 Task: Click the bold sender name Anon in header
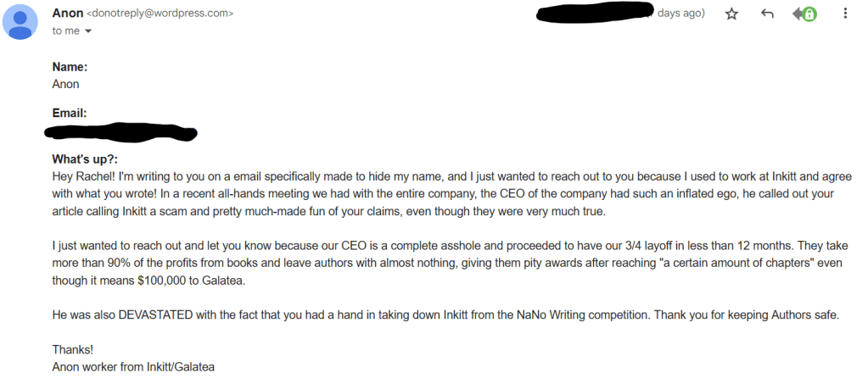(x=68, y=14)
